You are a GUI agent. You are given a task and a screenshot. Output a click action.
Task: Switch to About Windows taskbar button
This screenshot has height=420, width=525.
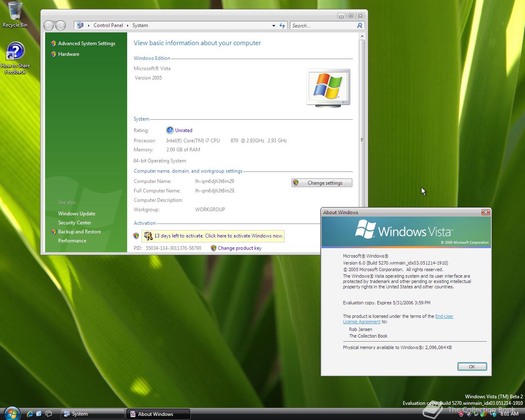(x=158, y=414)
